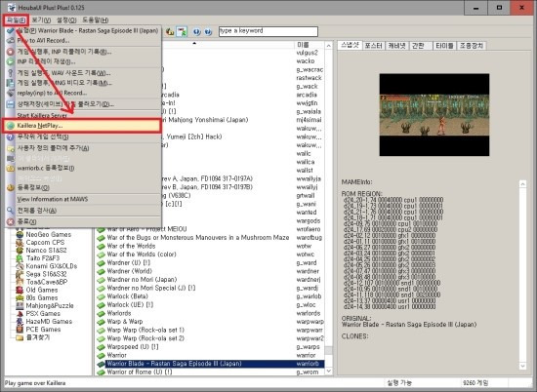
Task: Click the MNG video record icon
Action: 11,83
